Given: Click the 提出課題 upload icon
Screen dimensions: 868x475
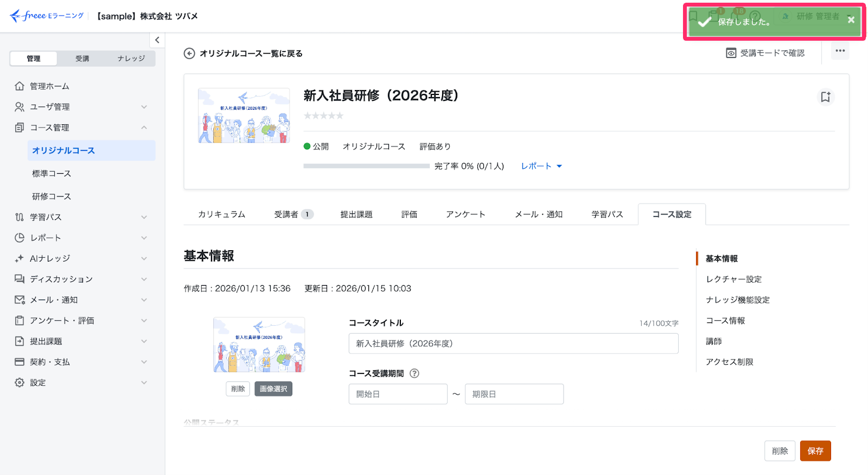Looking at the screenshot, I should tap(20, 341).
